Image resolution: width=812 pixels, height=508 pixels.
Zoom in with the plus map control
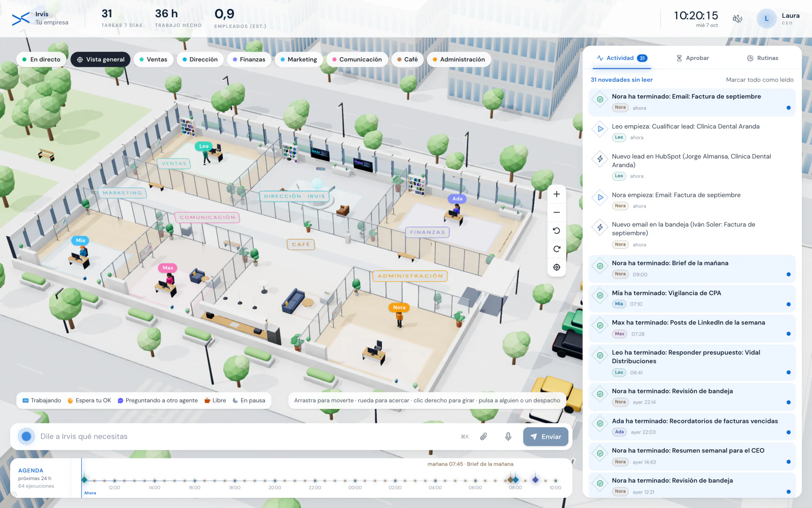(557, 194)
